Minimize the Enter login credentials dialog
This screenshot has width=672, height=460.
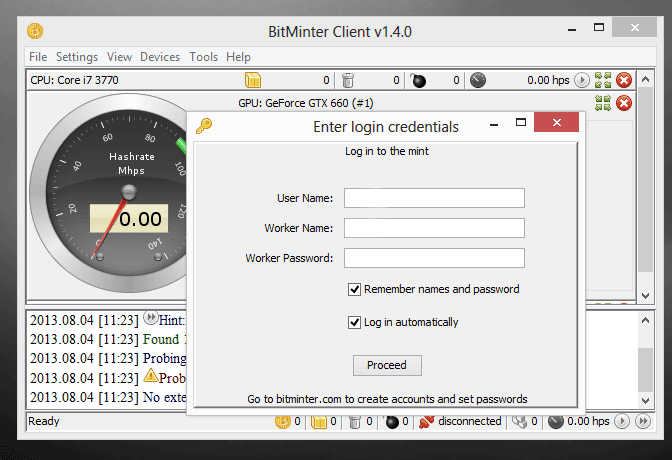tap(494, 124)
